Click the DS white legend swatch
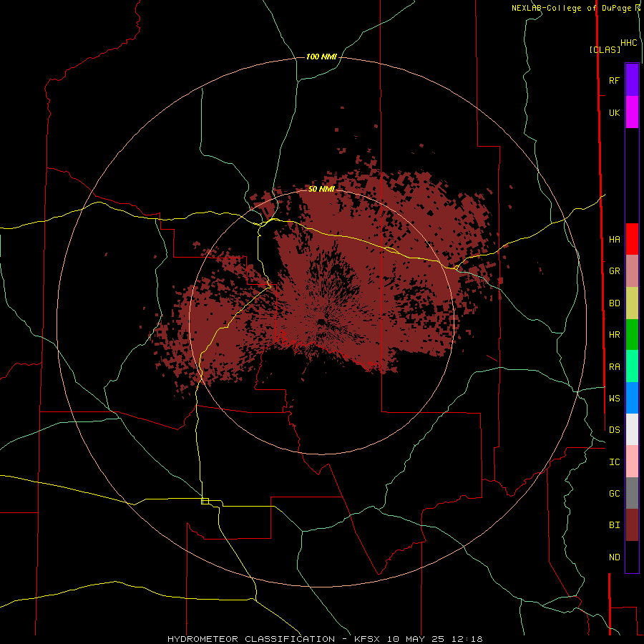Image resolution: width=644 pixels, height=644 pixels. click(632, 429)
